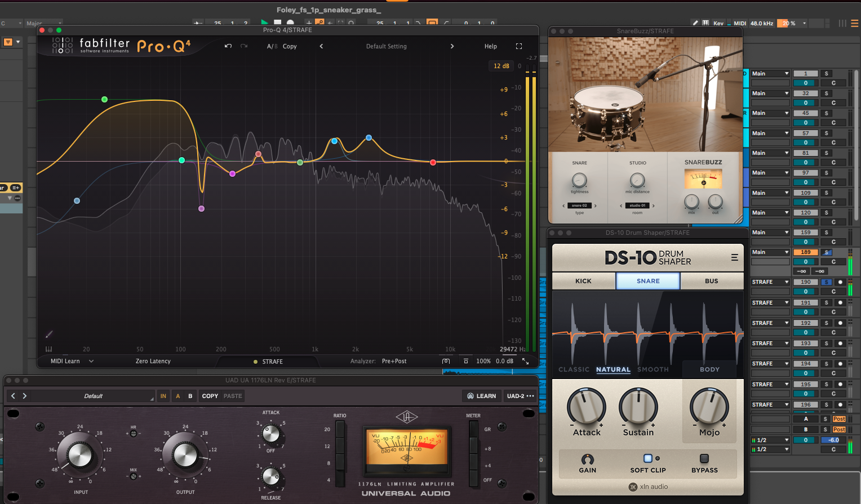Go to the previous Pro-Q preset
The height and width of the screenshot is (504, 861).
pos(321,46)
